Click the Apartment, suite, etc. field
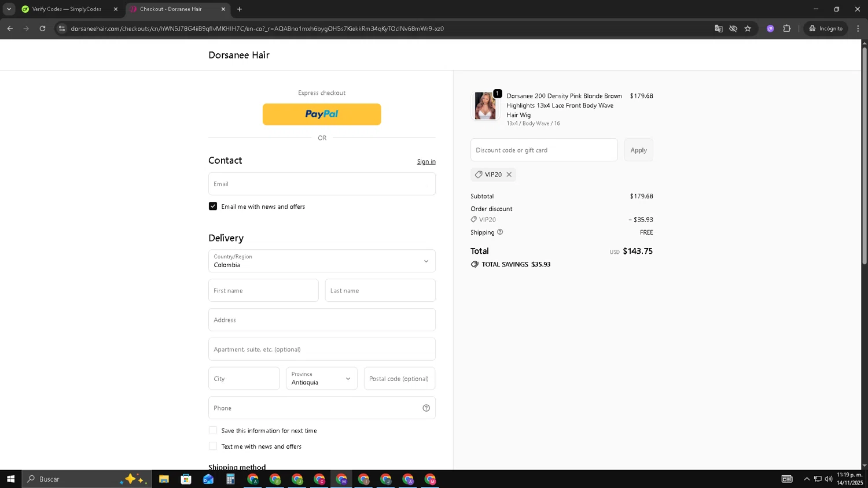The height and width of the screenshot is (488, 868). pos(322,349)
